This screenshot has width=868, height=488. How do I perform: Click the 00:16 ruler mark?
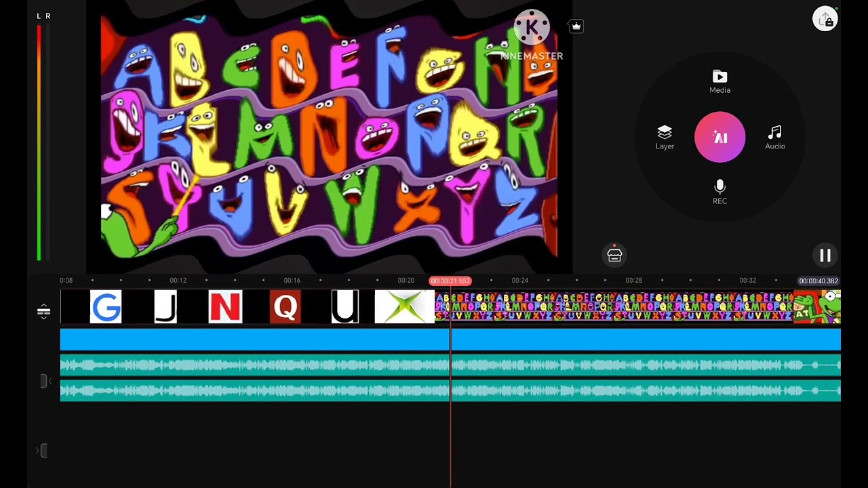tap(292, 280)
